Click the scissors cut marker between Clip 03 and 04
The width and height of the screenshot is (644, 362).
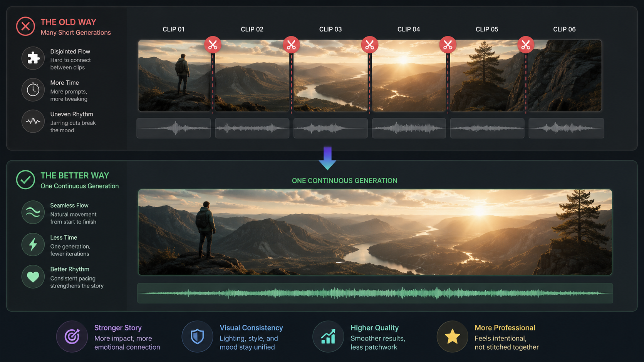tap(370, 45)
